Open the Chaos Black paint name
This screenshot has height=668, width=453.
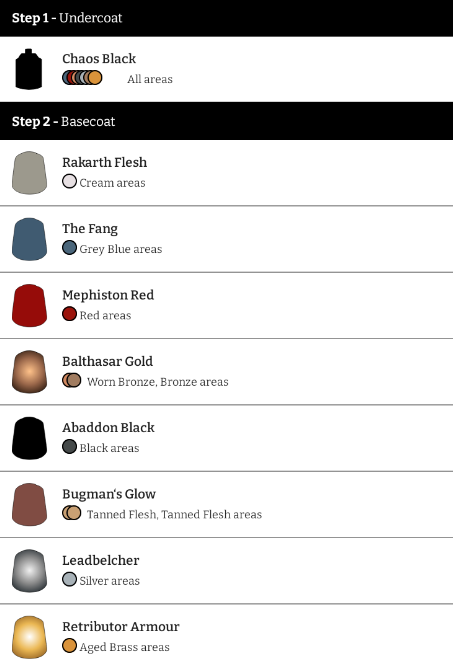[x=99, y=58]
